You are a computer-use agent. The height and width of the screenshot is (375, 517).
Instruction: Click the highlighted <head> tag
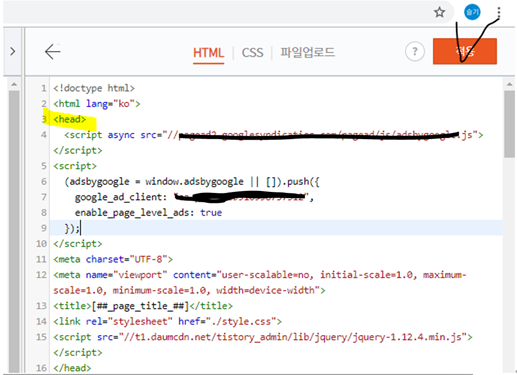[x=70, y=119]
